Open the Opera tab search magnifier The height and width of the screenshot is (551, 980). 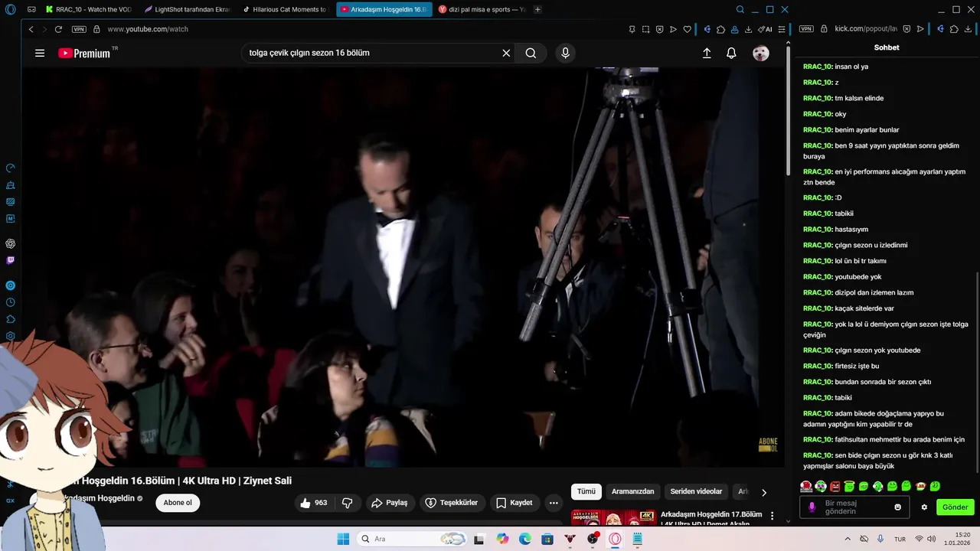pos(740,9)
